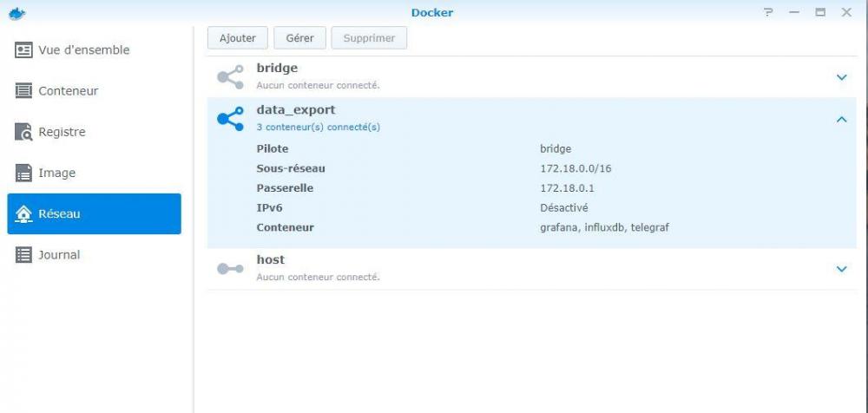Open the Help question mark icon

pos(768,12)
